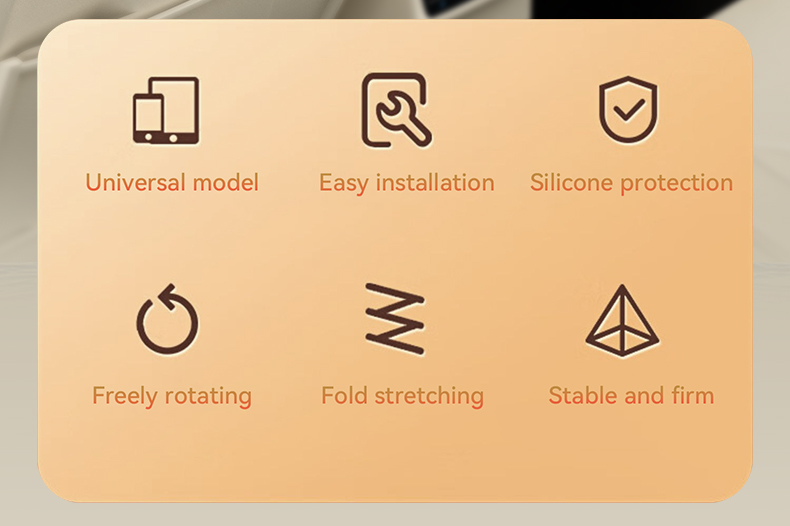Select the Fold stretching label

click(403, 397)
